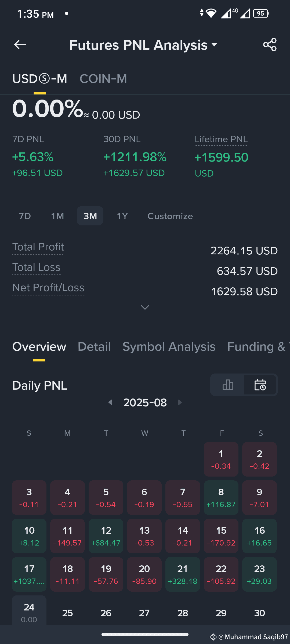Go to previous month arrow
Viewport: 290px width, 644px height.
click(110, 402)
